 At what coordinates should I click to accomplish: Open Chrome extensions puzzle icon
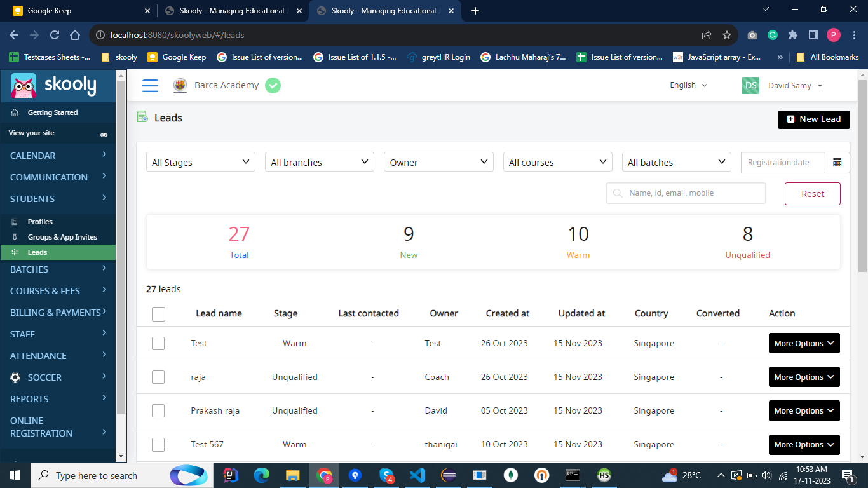[792, 35]
